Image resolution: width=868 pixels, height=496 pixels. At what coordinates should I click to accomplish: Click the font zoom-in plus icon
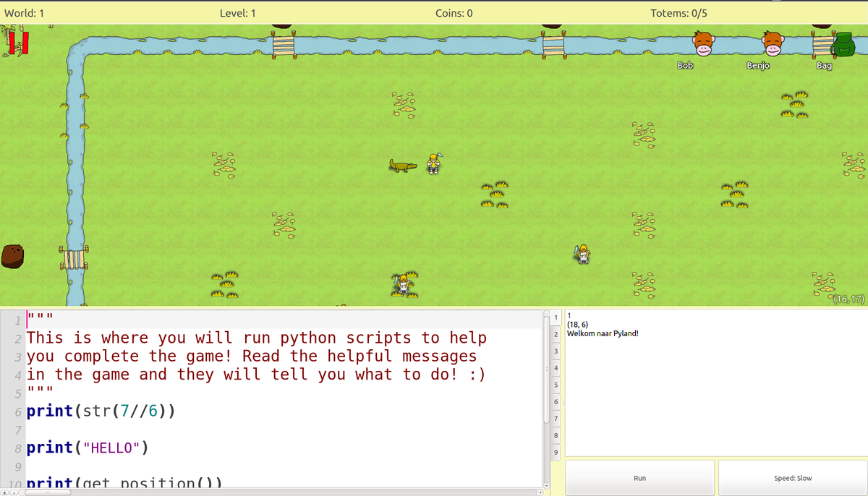tap(5, 492)
